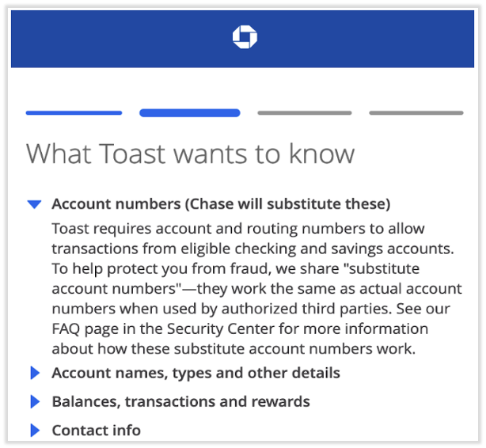Click the fourth gray progress step

[x=416, y=113]
